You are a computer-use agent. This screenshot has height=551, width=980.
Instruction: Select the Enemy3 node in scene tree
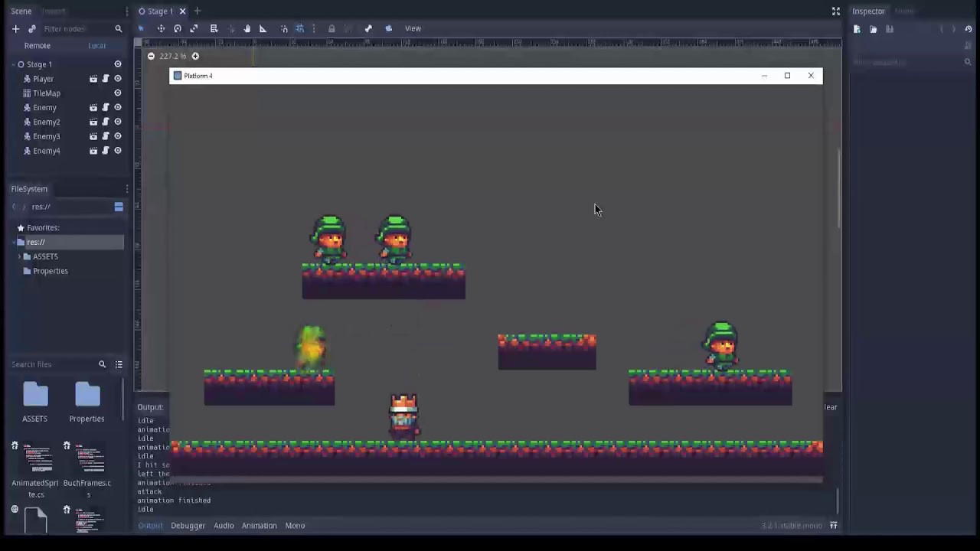46,136
